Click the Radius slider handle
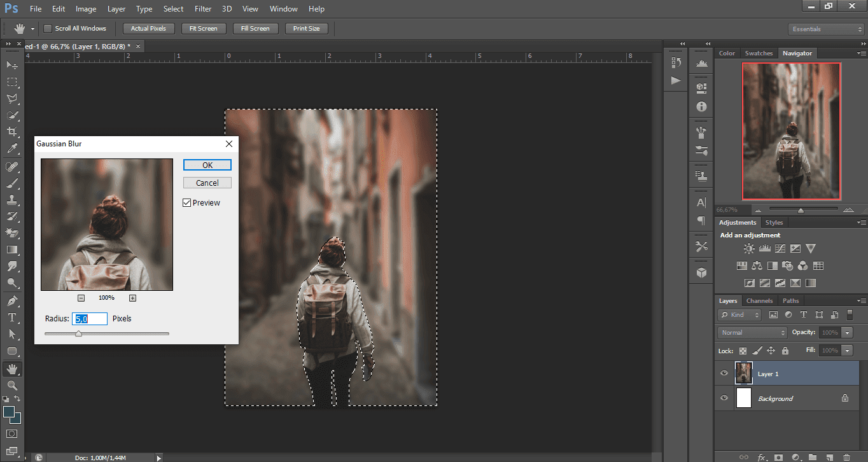868x462 pixels. point(78,333)
